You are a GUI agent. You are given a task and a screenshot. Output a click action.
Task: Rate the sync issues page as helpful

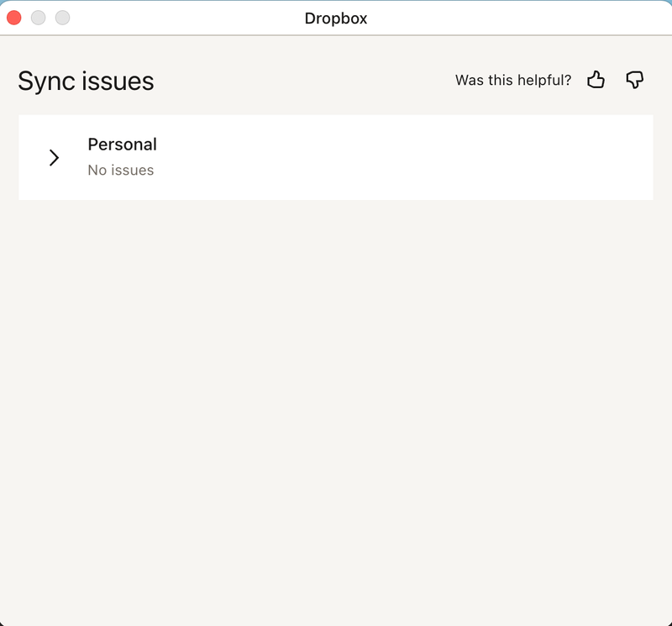tap(596, 80)
